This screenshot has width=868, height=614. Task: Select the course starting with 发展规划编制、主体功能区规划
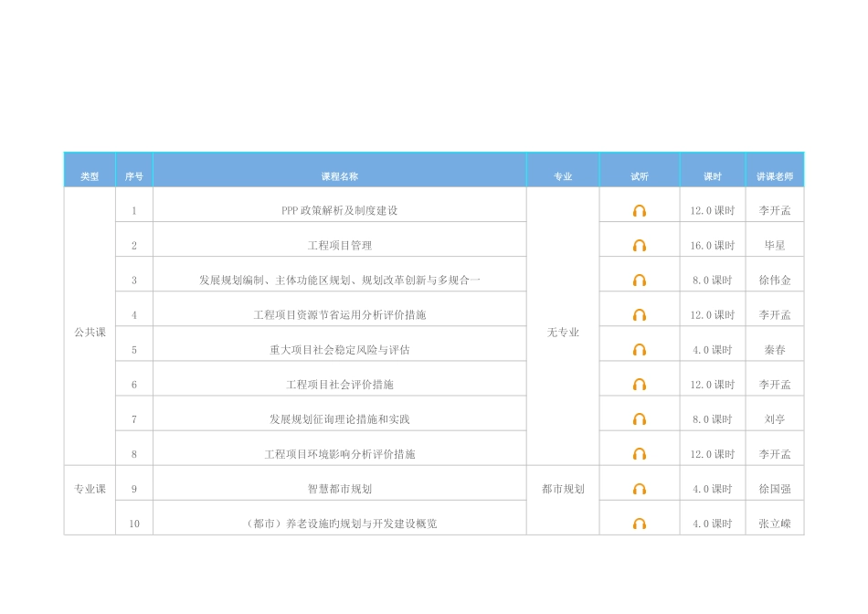339,281
